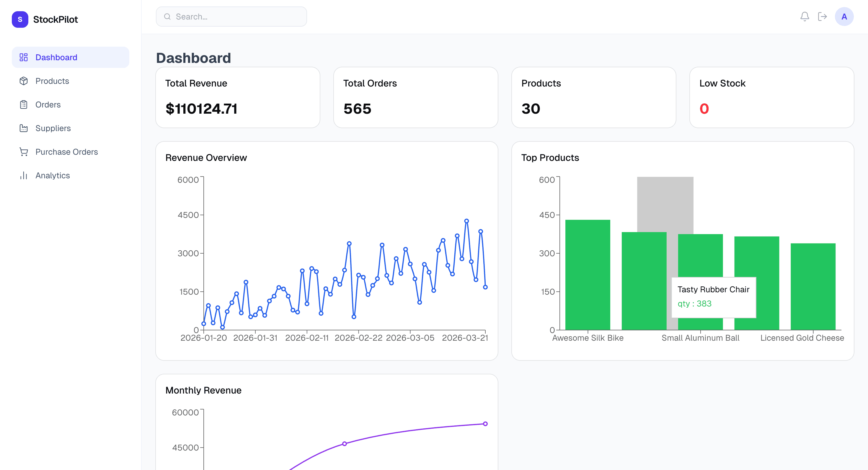Screen dimensions: 868x470
Task: Open Orders page
Action: (71, 105)
